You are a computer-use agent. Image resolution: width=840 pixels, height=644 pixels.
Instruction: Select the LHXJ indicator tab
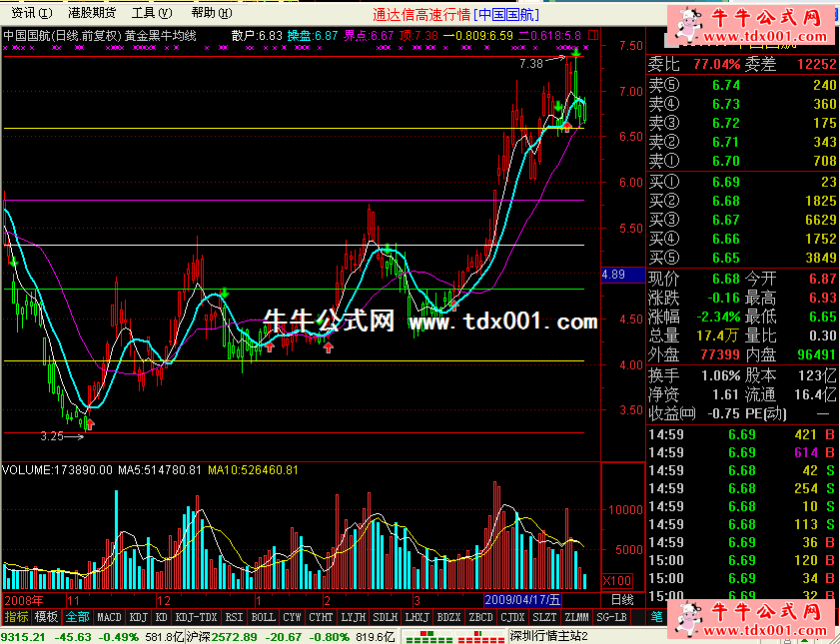pos(417,617)
